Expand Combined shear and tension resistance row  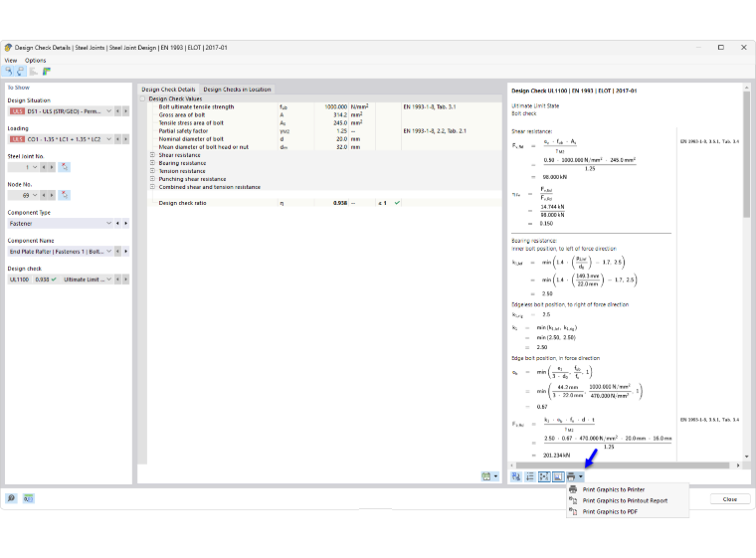point(152,187)
